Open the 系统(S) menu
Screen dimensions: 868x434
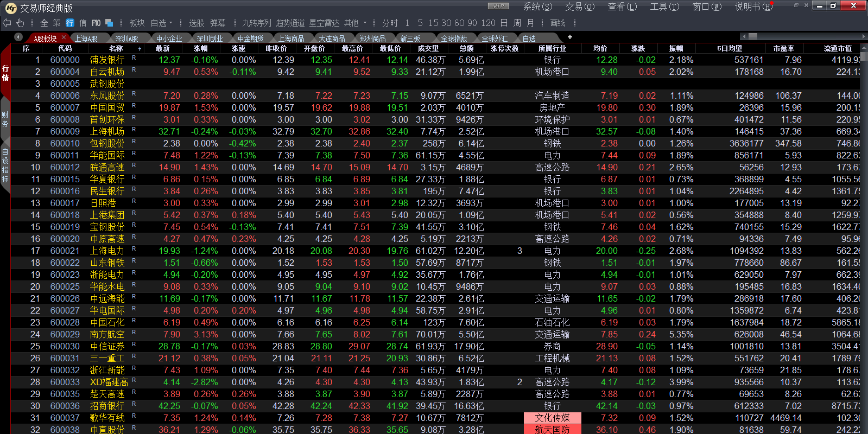click(537, 7)
